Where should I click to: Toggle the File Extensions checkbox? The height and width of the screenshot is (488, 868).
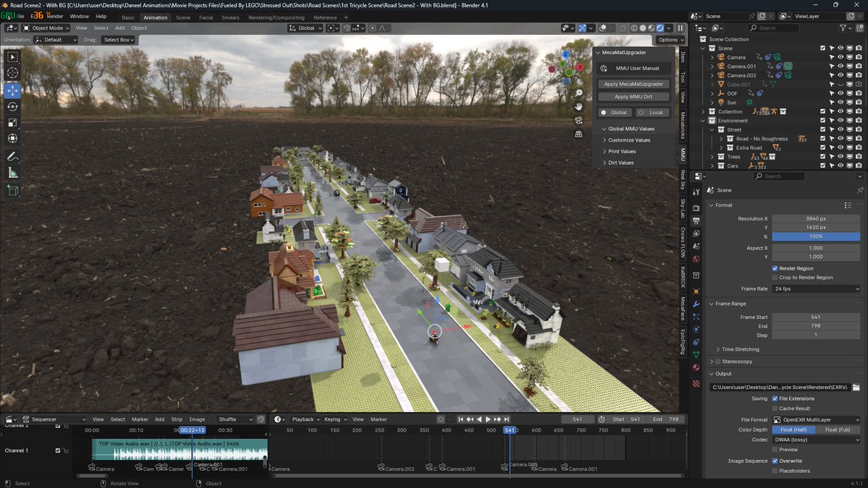775,398
